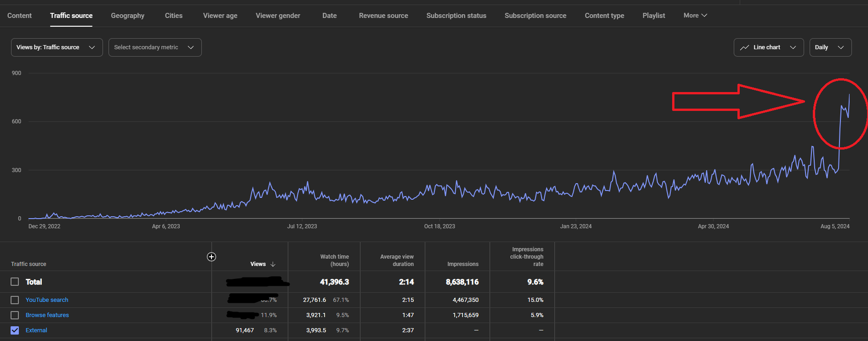Click the line chart icon
The width and height of the screenshot is (868, 341).
(744, 47)
